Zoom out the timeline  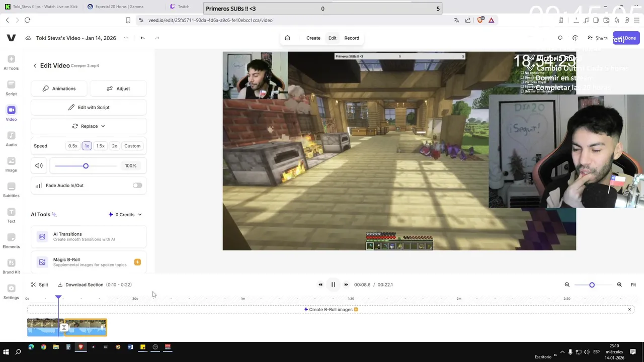pyautogui.click(x=567, y=285)
